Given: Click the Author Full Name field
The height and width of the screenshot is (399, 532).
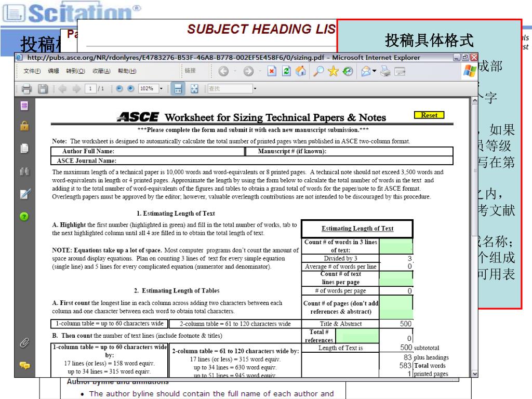Looking at the screenshot, I should tap(148, 151).
